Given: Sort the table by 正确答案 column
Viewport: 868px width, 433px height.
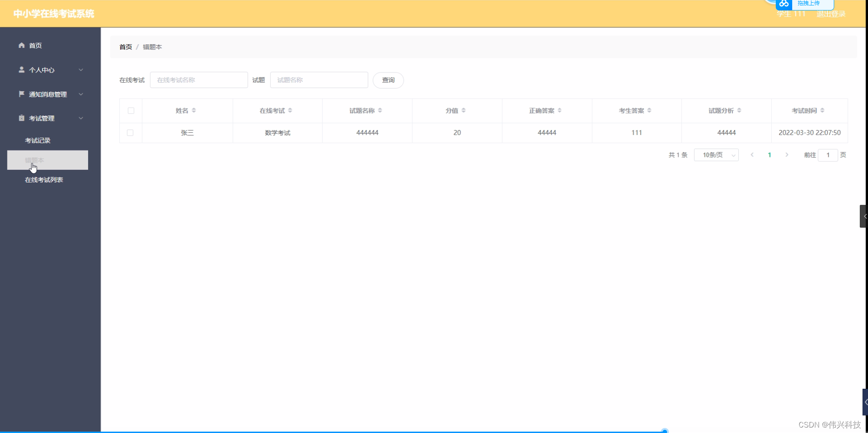Looking at the screenshot, I should coord(561,110).
